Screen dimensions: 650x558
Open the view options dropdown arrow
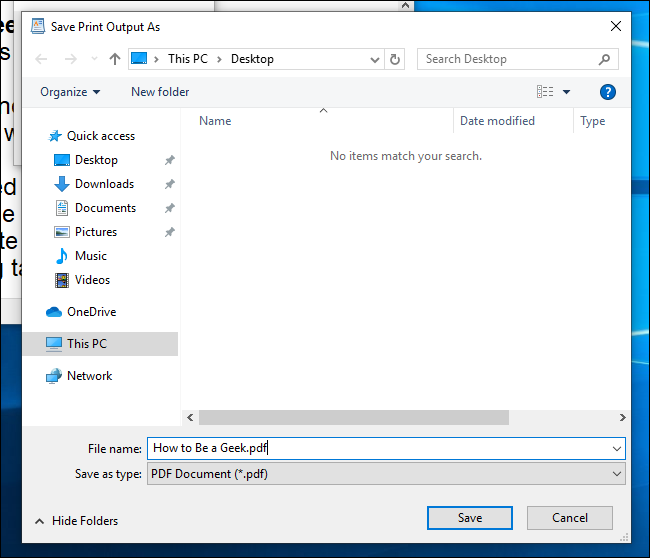(x=566, y=92)
